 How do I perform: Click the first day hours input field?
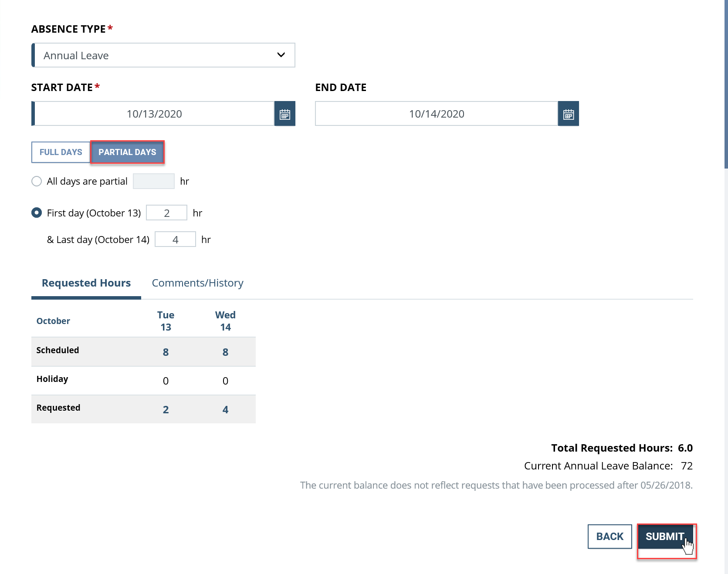coord(166,213)
